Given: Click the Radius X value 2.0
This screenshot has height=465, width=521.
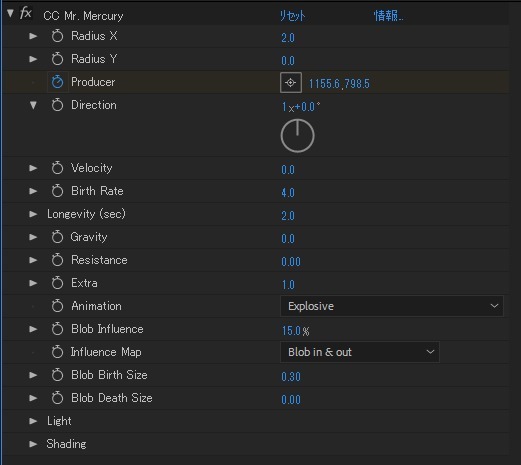Looking at the screenshot, I should click(x=288, y=38).
